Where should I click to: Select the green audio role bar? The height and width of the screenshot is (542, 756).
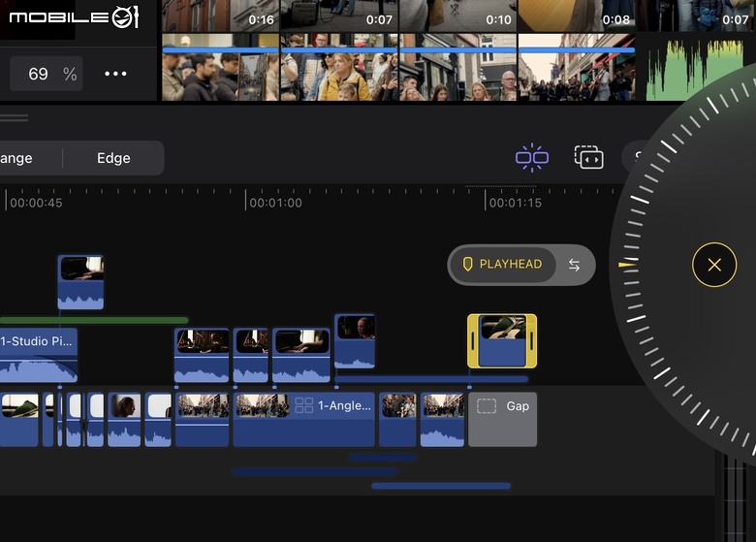click(x=94, y=320)
